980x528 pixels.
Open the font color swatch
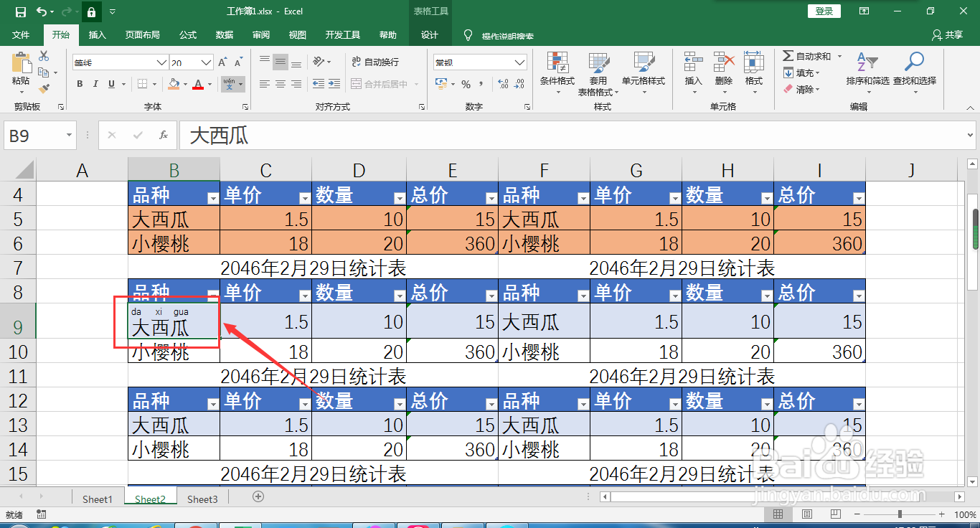click(199, 84)
